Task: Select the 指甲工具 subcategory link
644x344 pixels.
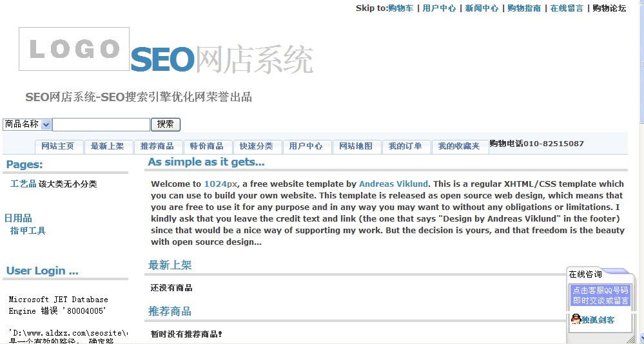Action: (x=28, y=231)
